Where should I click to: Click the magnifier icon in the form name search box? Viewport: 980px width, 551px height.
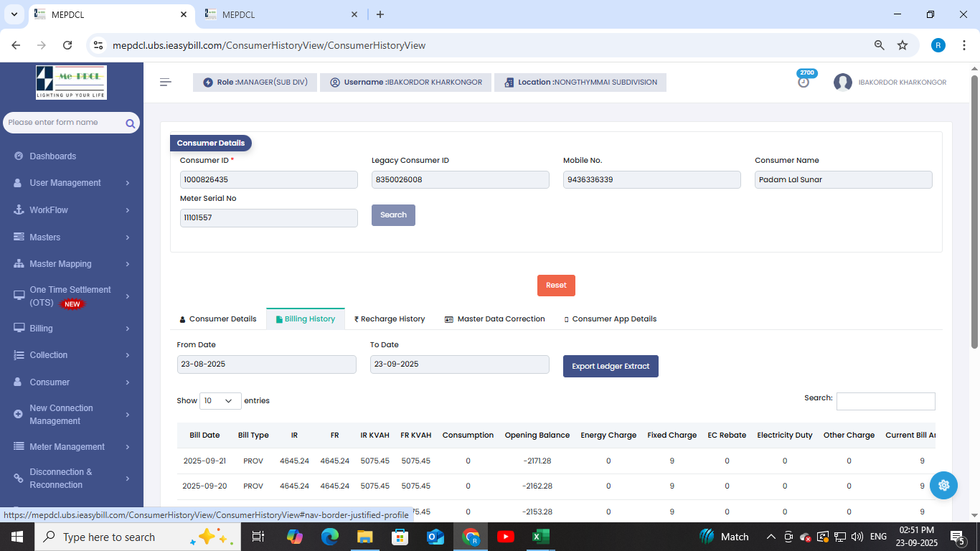tap(131, 123)
